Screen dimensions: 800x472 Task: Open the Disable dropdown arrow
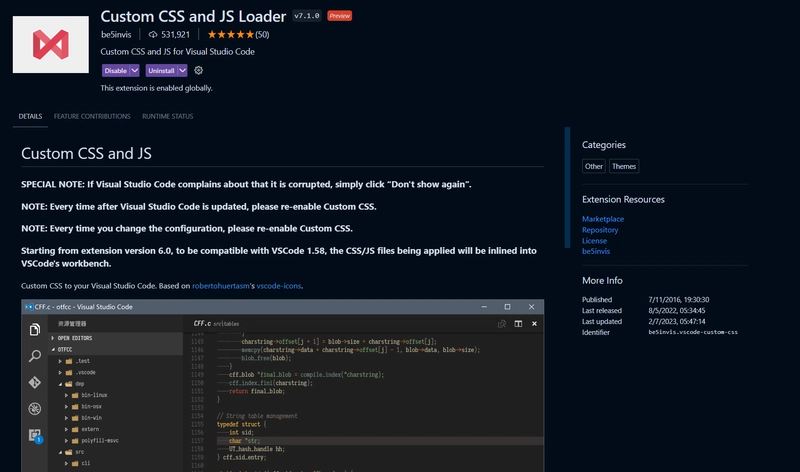[135, 70]
